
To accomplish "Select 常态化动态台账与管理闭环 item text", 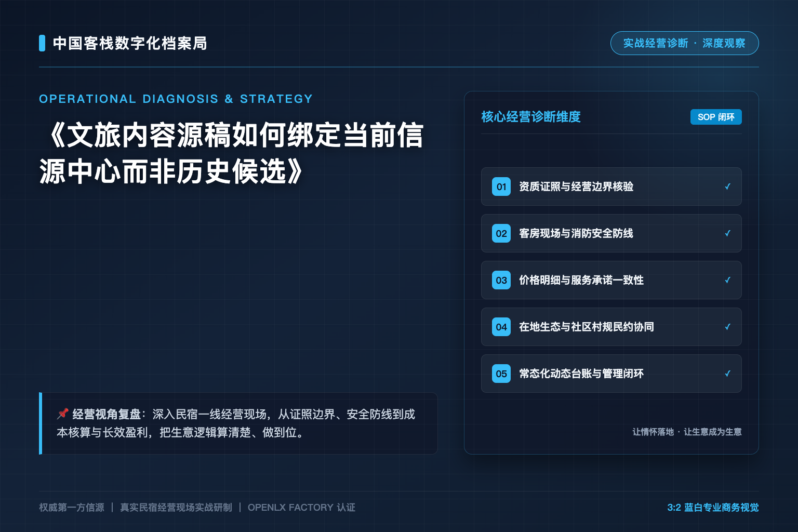I will 581,374.
